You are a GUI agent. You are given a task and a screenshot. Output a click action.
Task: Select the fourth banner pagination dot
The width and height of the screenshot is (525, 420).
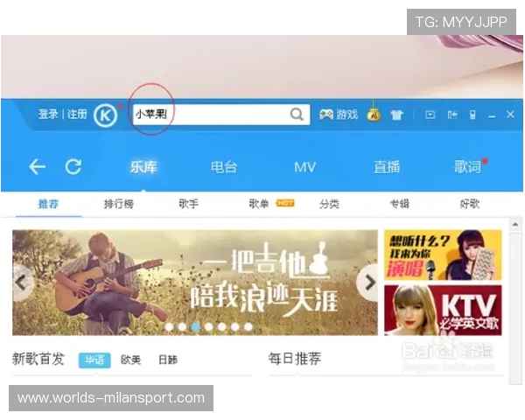pyautogui.click(x=209, y=326)
